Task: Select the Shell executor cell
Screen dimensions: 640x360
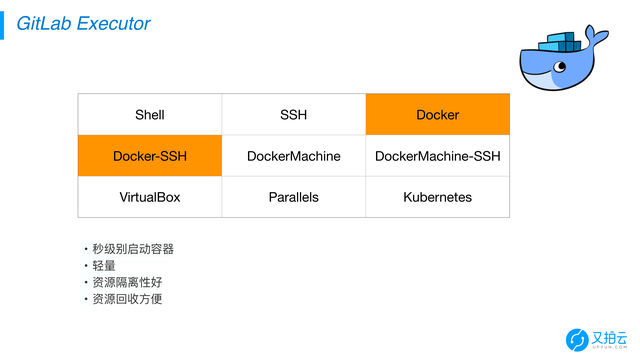Action: coord(150,115)
